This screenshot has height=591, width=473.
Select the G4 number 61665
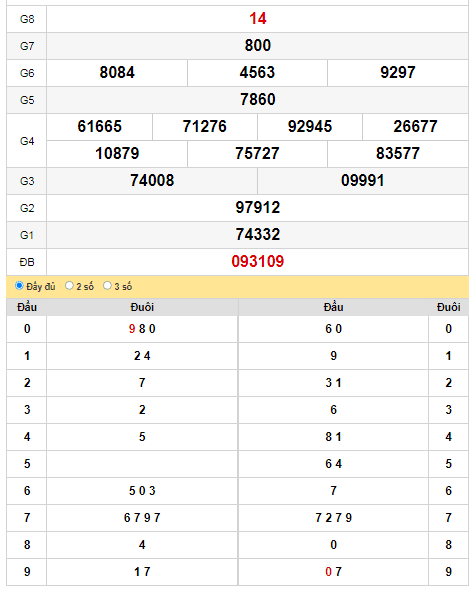(99, 127)
